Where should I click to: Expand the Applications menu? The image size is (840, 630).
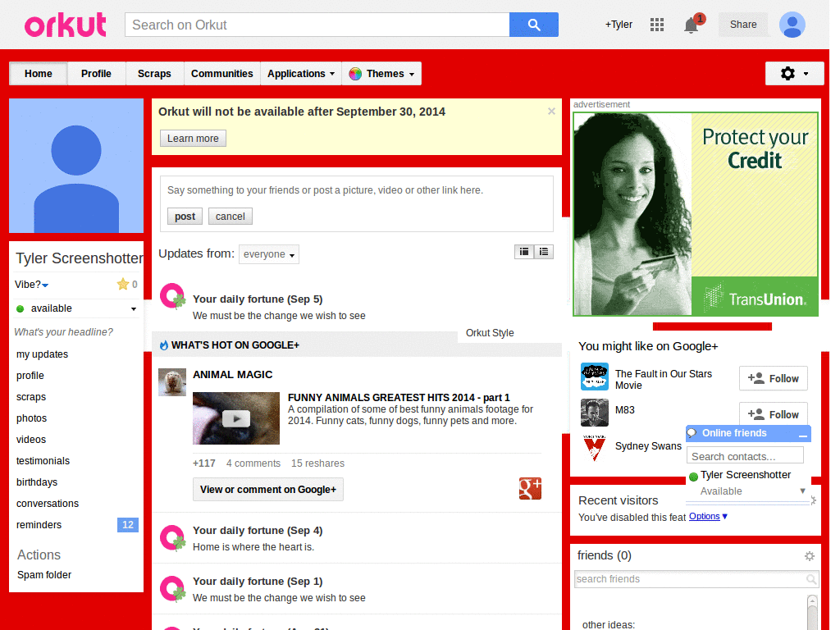(301, 73)
